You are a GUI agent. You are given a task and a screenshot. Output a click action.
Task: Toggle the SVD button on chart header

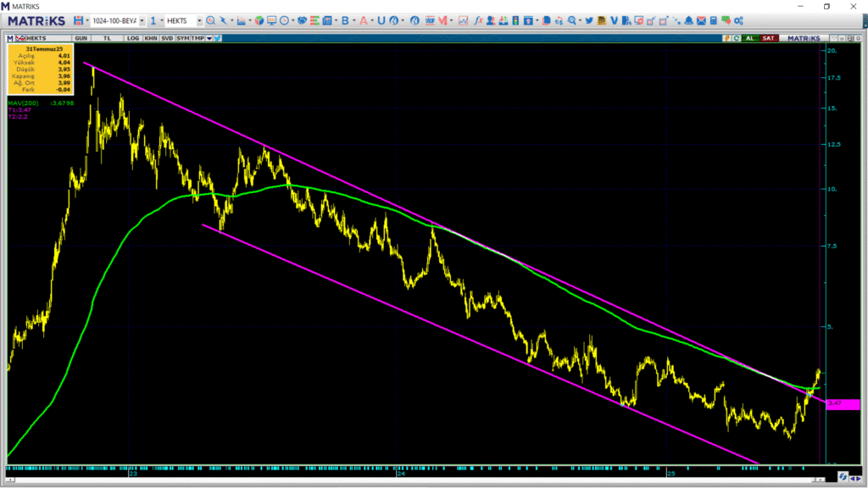click(x=167, y=38)
